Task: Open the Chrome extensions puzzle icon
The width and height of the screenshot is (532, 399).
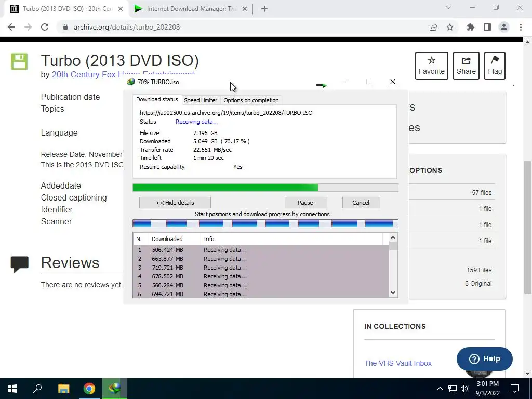Action: [471, 27]
